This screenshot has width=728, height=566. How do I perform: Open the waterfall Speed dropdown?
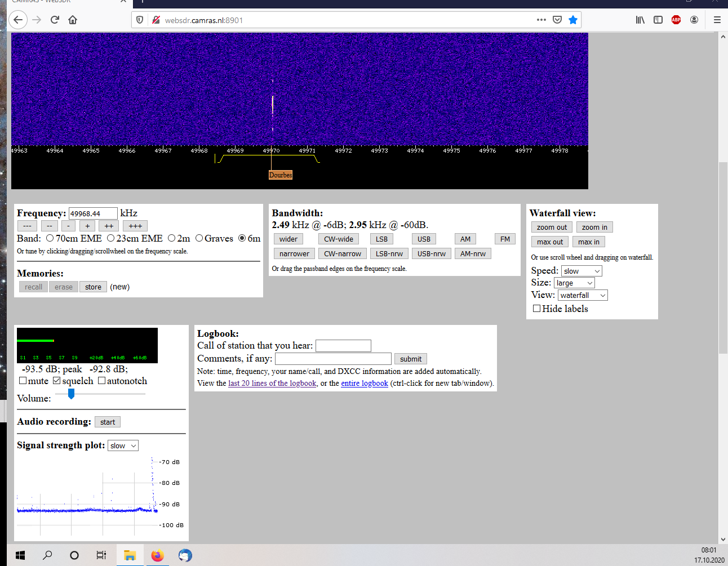pos(581,271)
